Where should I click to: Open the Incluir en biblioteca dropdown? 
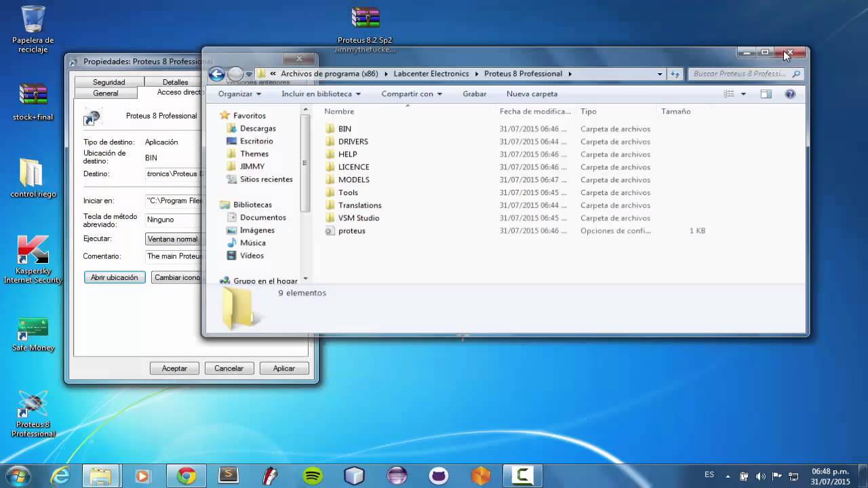(321, 94)
